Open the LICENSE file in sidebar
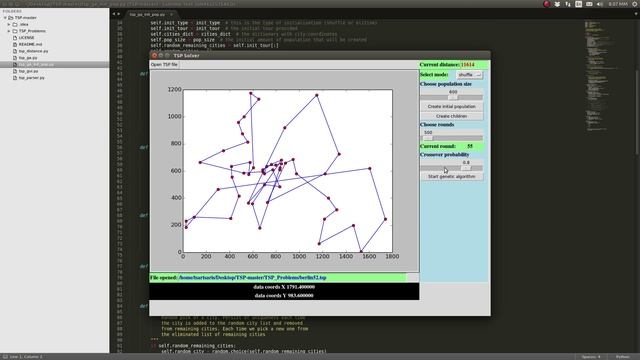The width and height of the screenshot is (640, 360). click(x=27, y=38)
